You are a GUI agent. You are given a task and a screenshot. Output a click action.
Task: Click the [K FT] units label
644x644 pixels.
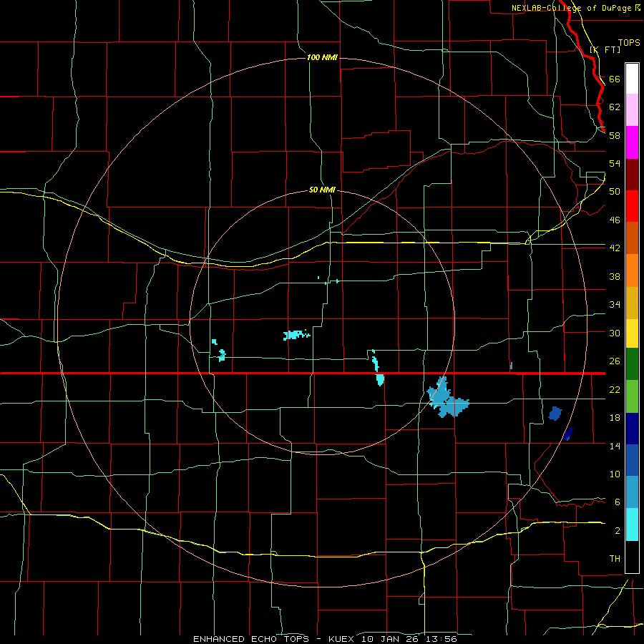click(x=605, y=49)
